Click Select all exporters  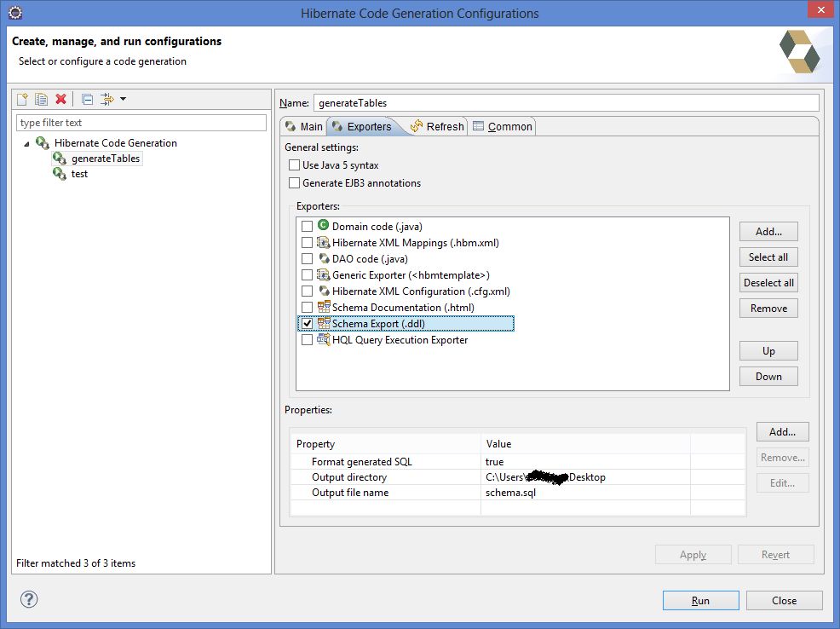pyautogui.click(x=768, y=257)
